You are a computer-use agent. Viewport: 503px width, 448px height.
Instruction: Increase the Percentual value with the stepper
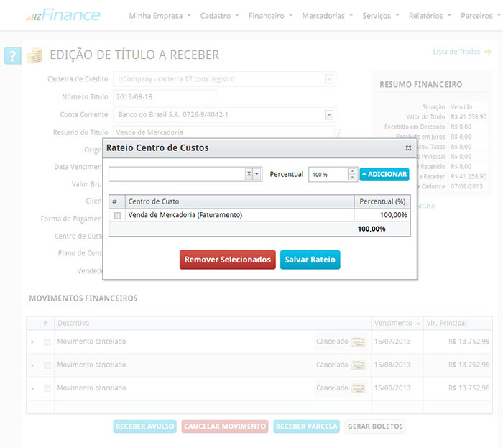tap(352, 171)
